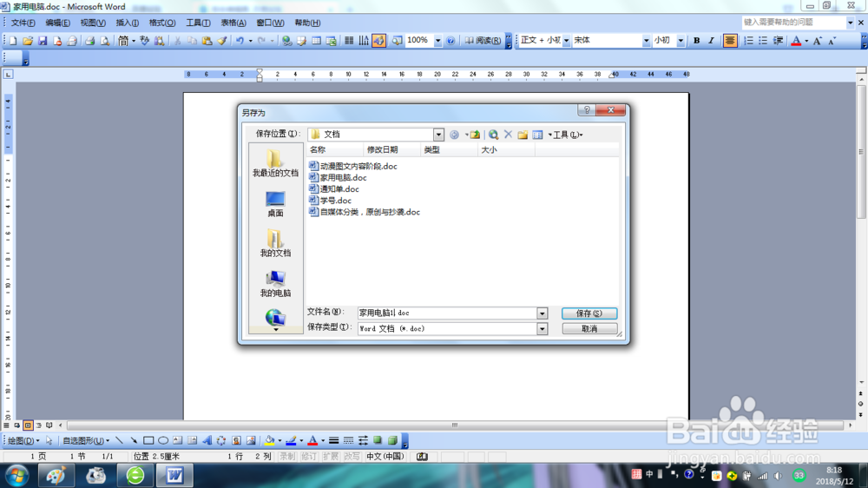Click the 名称 column header
Screen dimensions: 868x488
pos(334,150)
